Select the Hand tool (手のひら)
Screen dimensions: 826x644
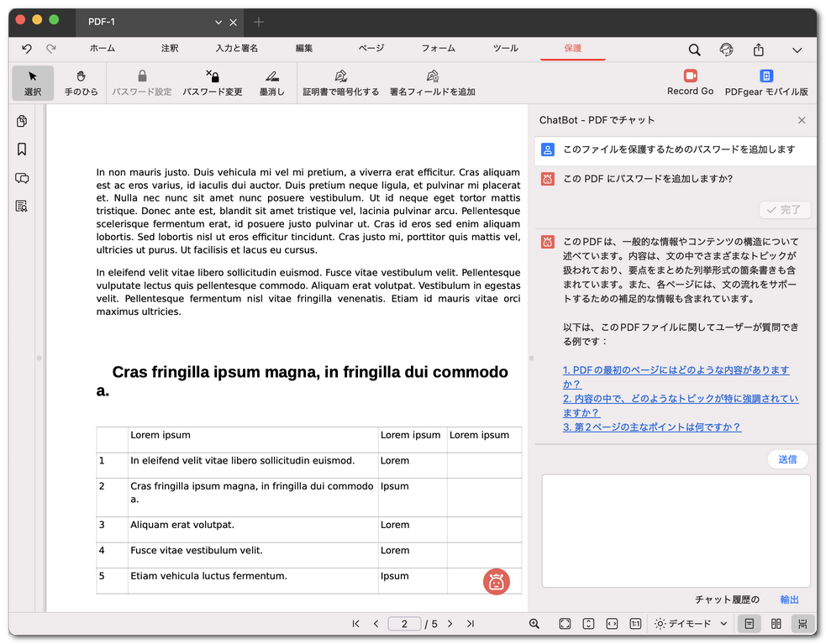[81, 83]
